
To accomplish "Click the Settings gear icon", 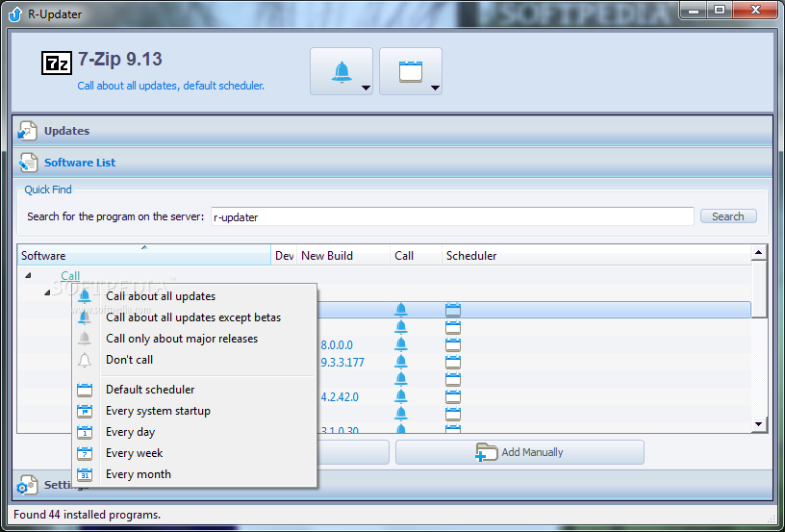I will (x=27, y=485).
